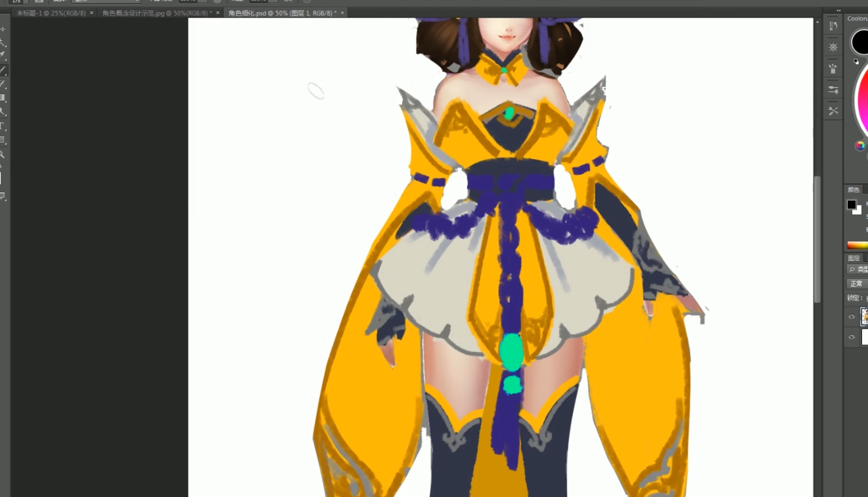Viewport: 868px width, 497px height.
Task: Select the character layer thumbnail
Action: pos(865,316)
